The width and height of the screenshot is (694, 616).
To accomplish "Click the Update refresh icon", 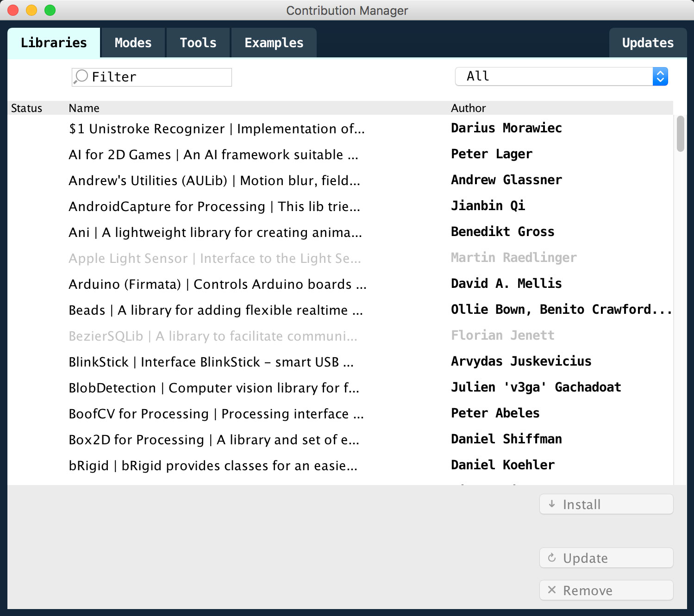I will [552, 558].
